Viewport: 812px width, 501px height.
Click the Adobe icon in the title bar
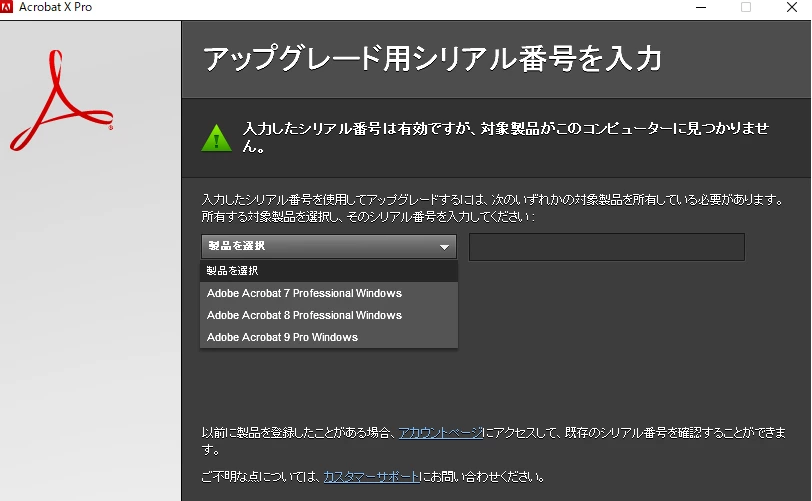point(6,7)
